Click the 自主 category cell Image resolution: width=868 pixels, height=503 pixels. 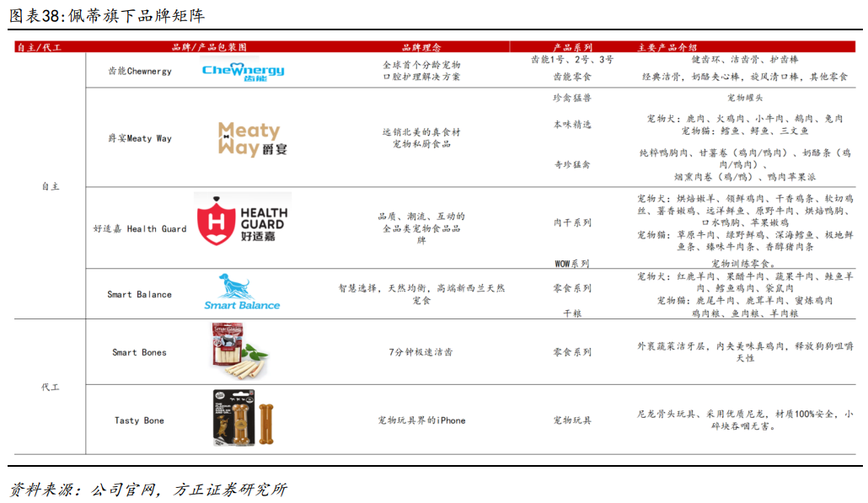(51, 186)
